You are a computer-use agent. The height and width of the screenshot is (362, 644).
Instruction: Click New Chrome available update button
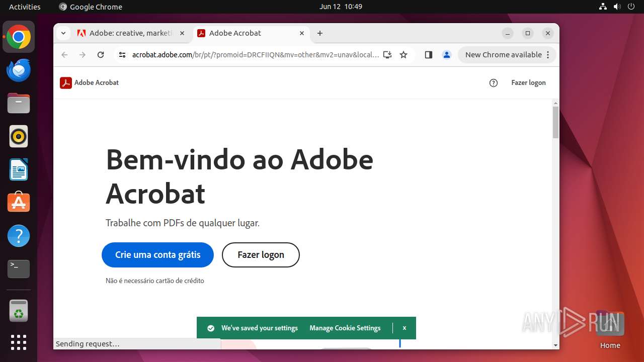tap(503, 55)
